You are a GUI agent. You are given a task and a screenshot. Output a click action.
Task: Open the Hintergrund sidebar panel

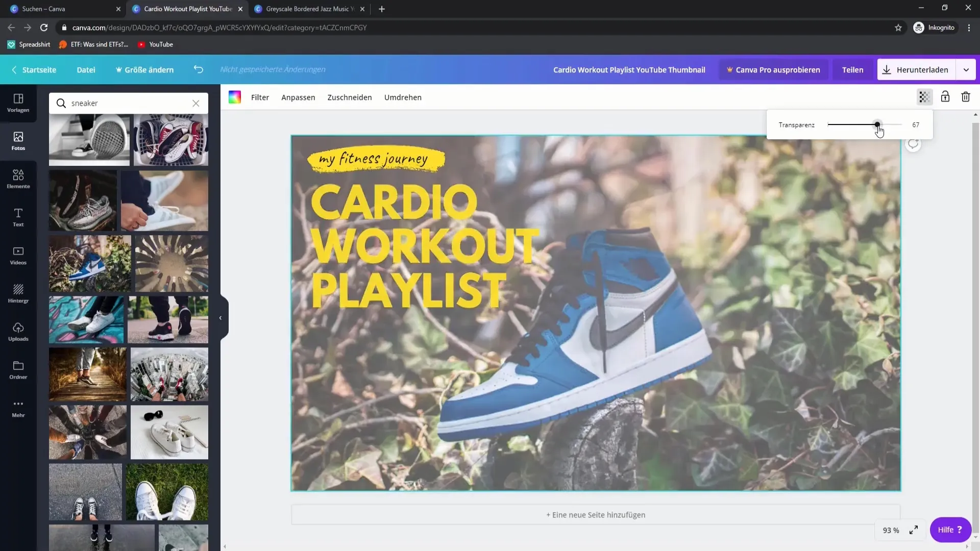tap(18, 294)
